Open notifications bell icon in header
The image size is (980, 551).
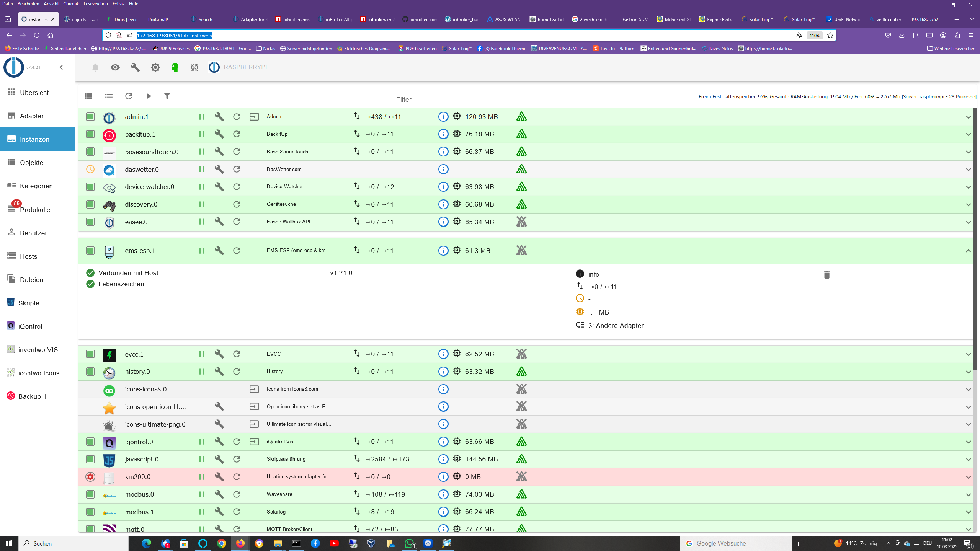(95, 68)
